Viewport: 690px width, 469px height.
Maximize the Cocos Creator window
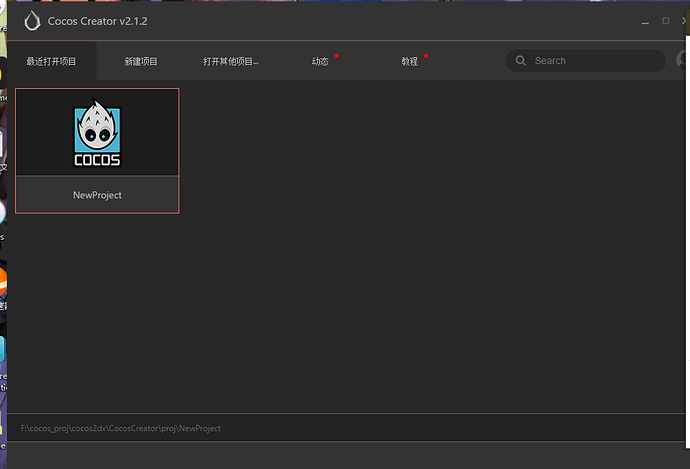666,21
